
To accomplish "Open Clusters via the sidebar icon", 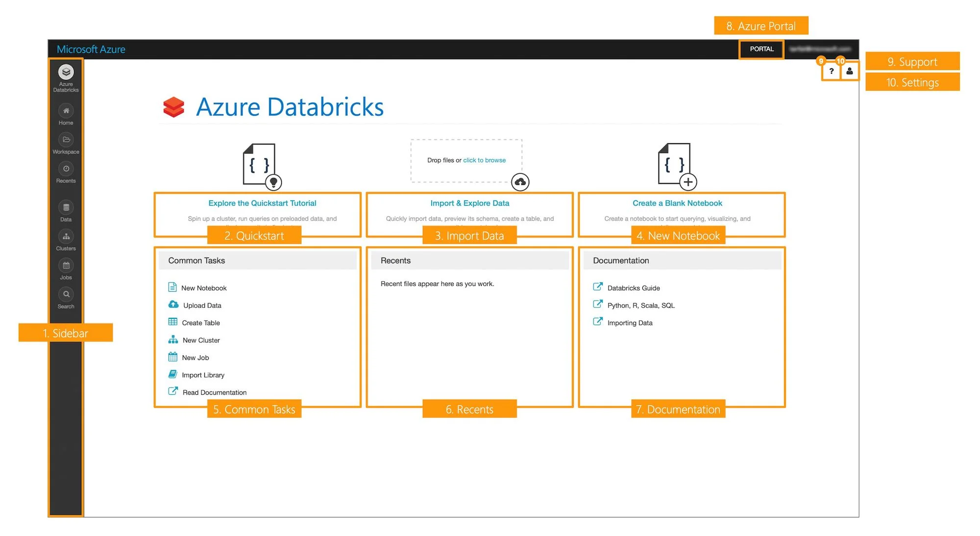I will pyautogui.click(x=66, y=237).
